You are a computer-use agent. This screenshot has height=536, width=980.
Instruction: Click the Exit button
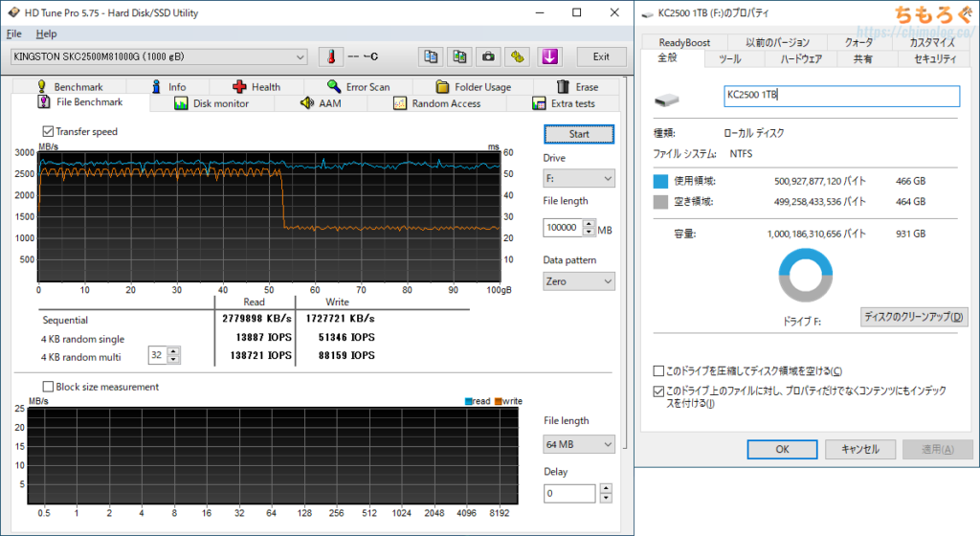(x=601, y=56)
